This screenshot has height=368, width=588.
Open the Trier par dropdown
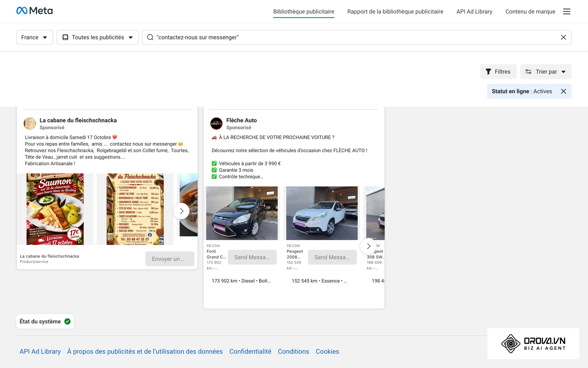[546, 71]
